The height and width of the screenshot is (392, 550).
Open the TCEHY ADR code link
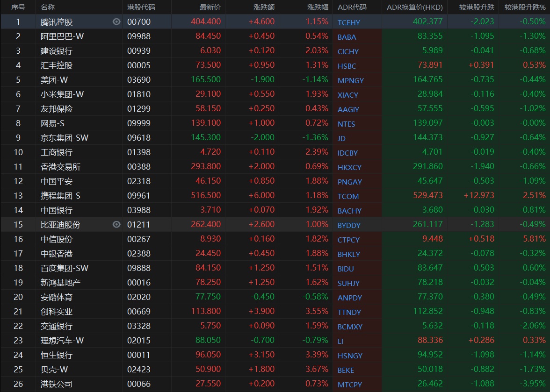point(349,22)
